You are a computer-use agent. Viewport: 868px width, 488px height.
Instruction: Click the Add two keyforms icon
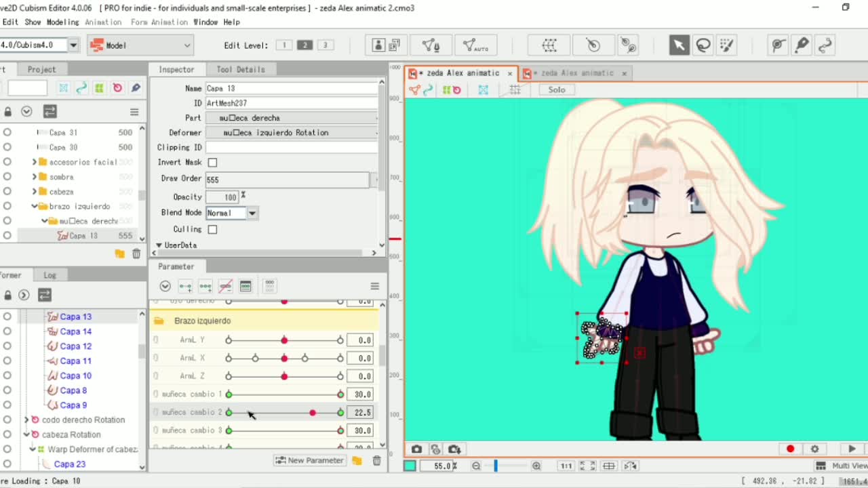click(x=185, y=286)
